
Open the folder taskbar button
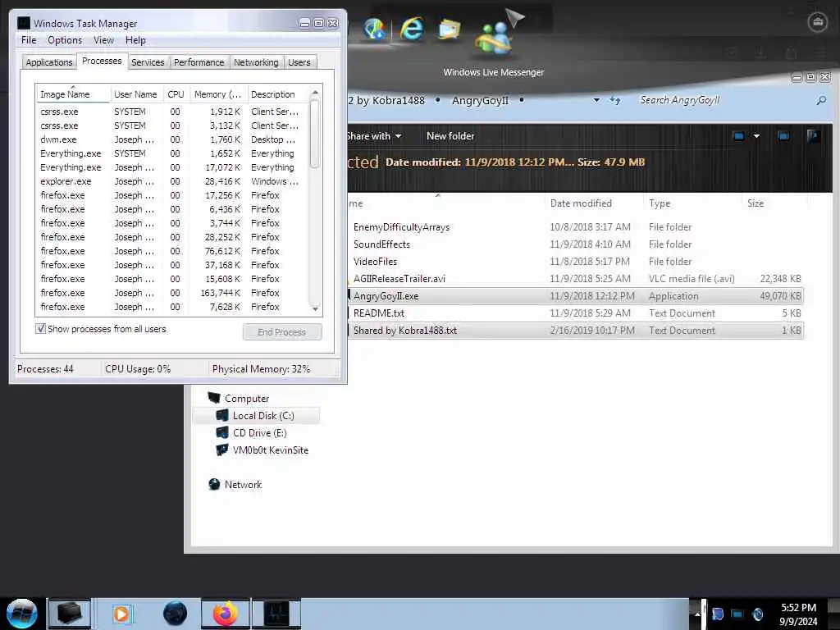70,614
